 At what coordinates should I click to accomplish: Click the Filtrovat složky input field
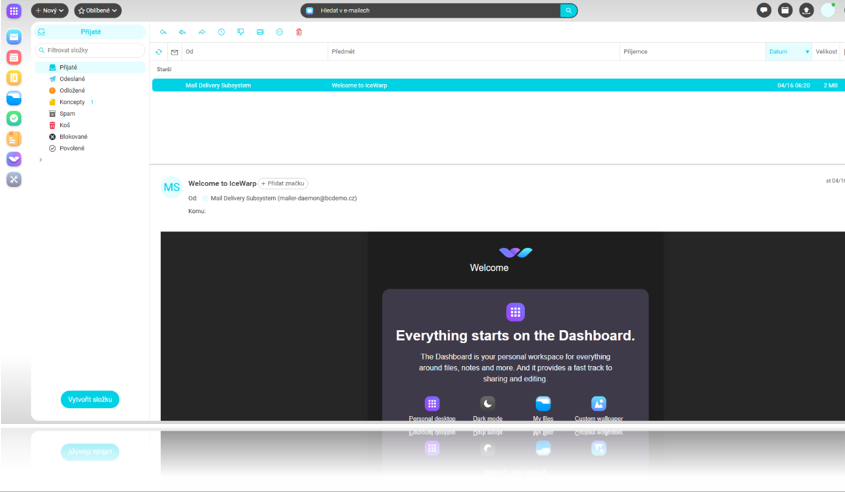pyautogui.click(x=90, y=50)
